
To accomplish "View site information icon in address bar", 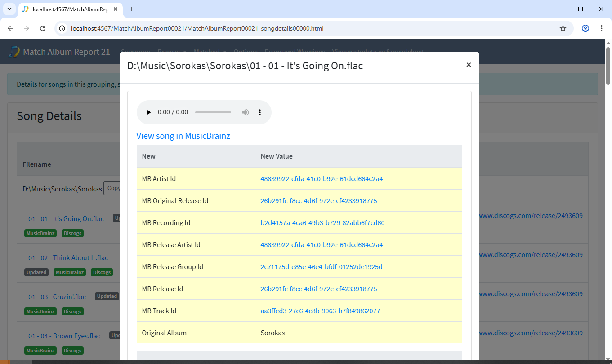I will click(x=63, y=28).
